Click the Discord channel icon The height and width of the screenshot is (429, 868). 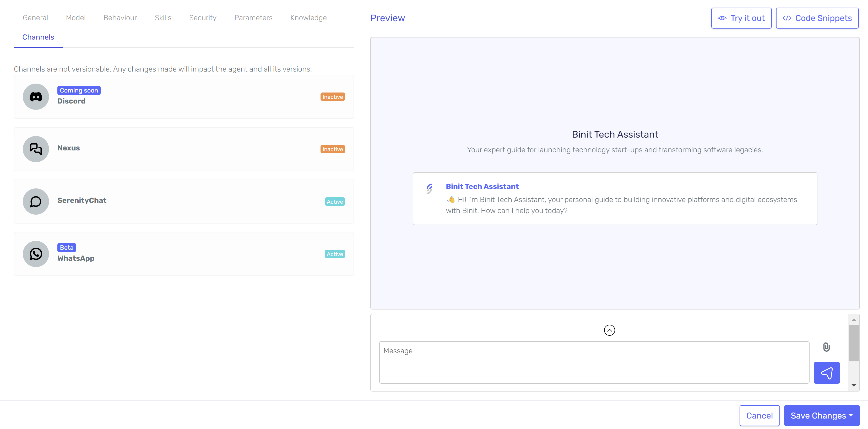36,97
